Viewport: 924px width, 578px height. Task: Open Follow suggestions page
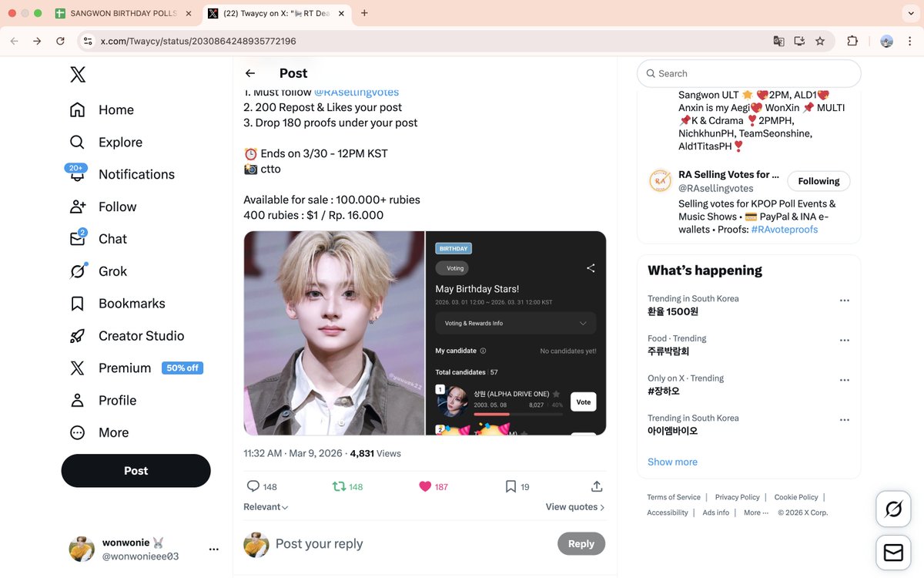pyautogui.click(x=102, y=207)
